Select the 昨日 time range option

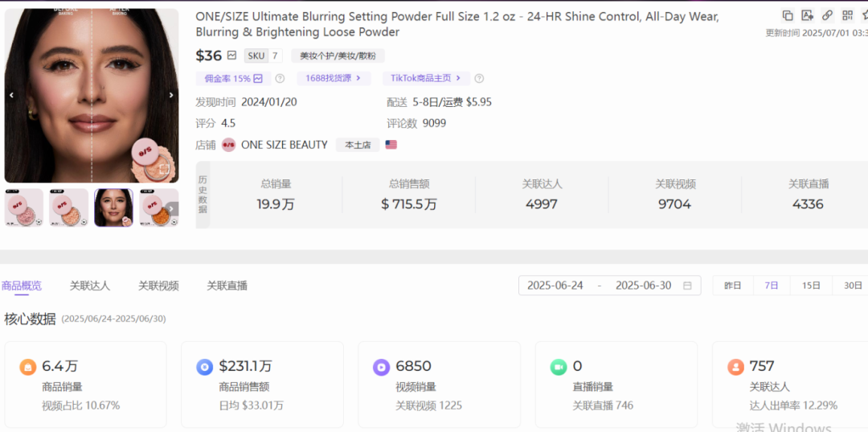733,286
